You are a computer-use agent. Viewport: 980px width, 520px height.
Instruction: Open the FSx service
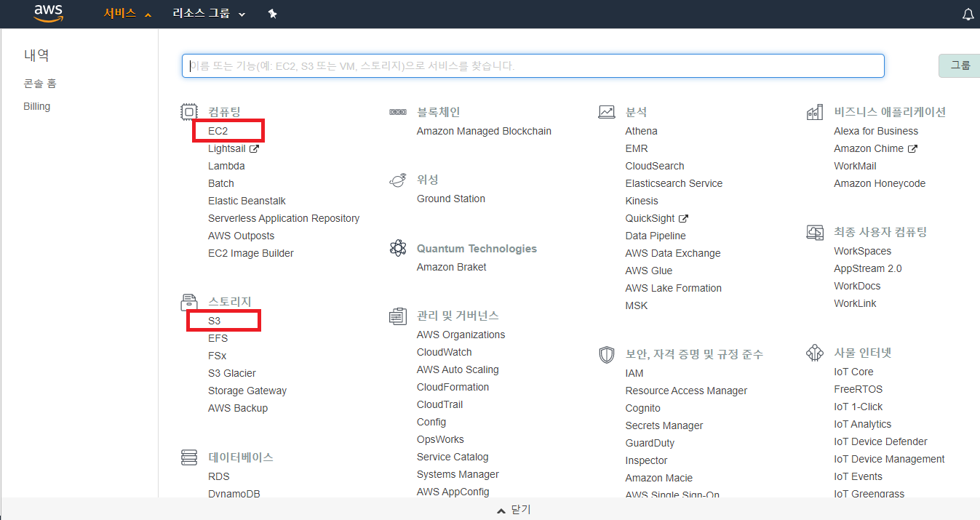(217, 356)
